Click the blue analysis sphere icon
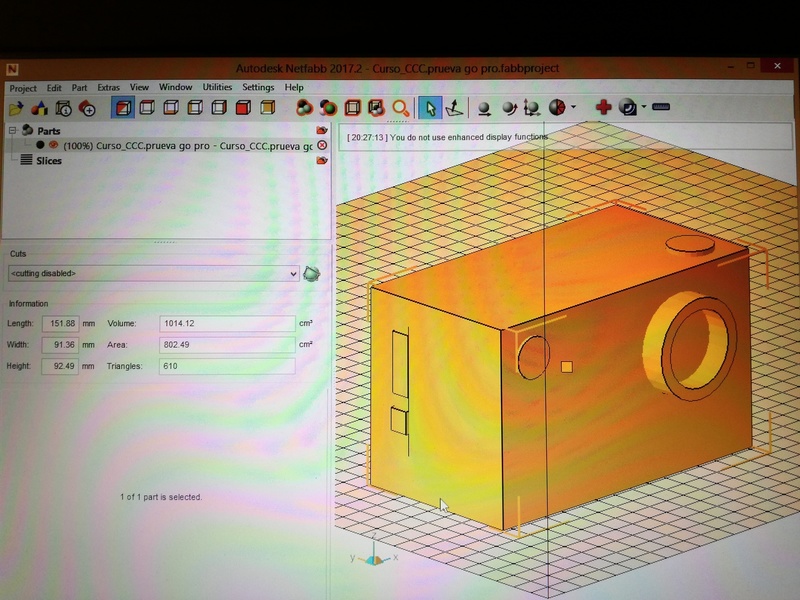The width and height of the screenshot is (800, 600). pos(628,107)
